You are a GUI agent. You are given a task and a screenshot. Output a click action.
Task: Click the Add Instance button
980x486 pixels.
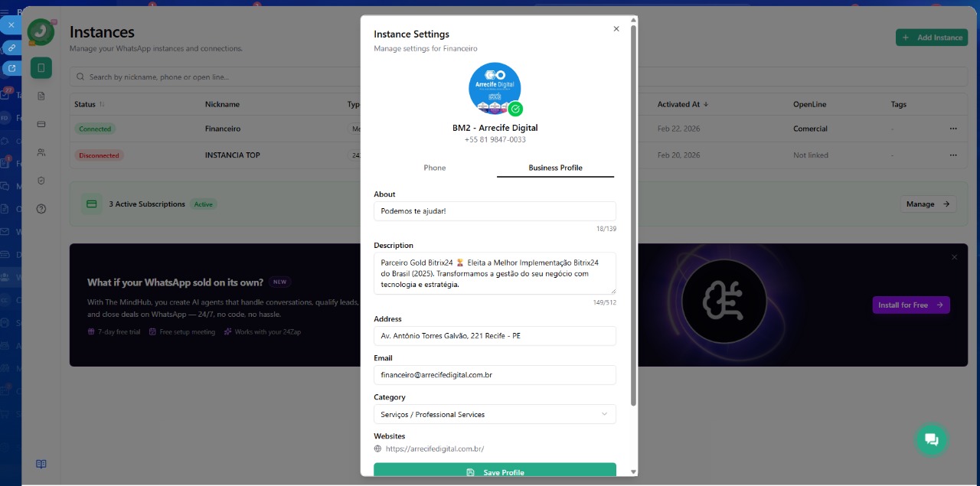pyautogui.click(x=932, y=38)
